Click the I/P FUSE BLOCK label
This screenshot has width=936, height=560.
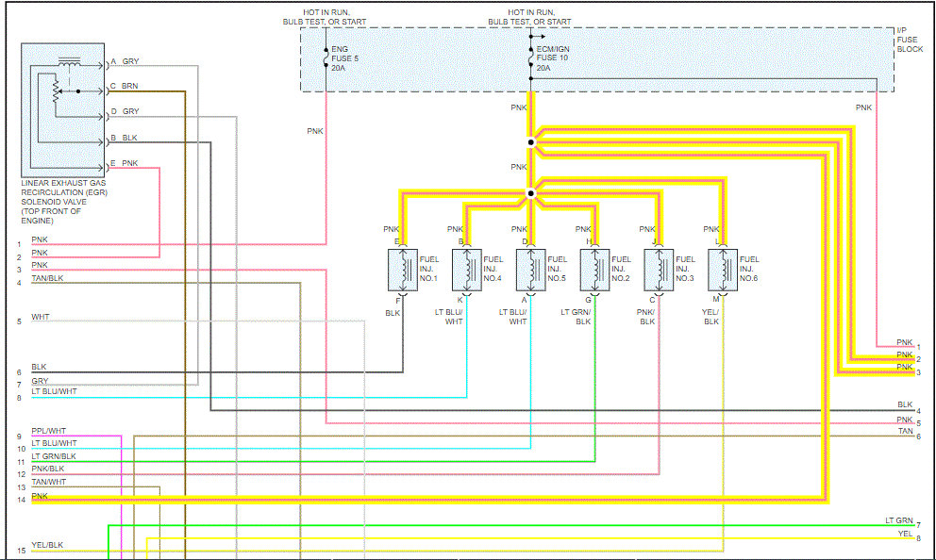[x=910, y=40]
